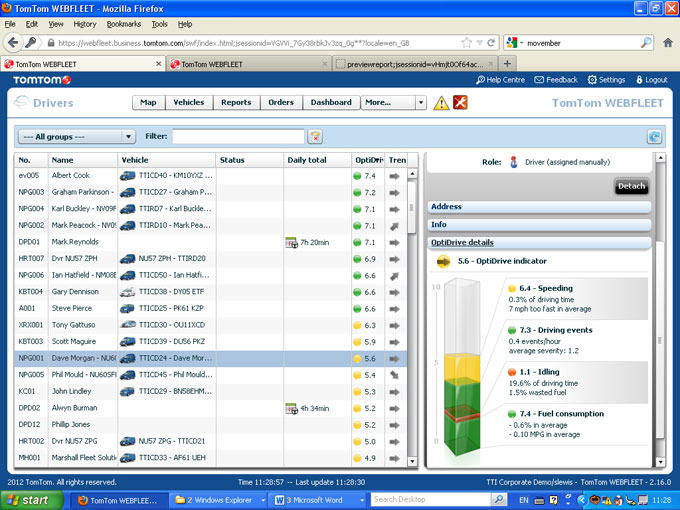
Task: Click the car icon for Tony Gattuso
Action: point(128,325)
